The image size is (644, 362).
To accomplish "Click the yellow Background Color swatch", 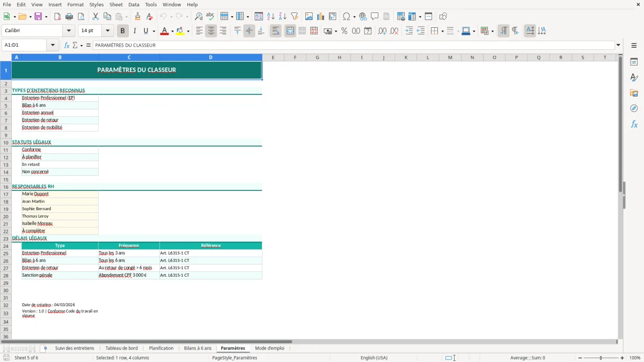I will tap(180, 31).
